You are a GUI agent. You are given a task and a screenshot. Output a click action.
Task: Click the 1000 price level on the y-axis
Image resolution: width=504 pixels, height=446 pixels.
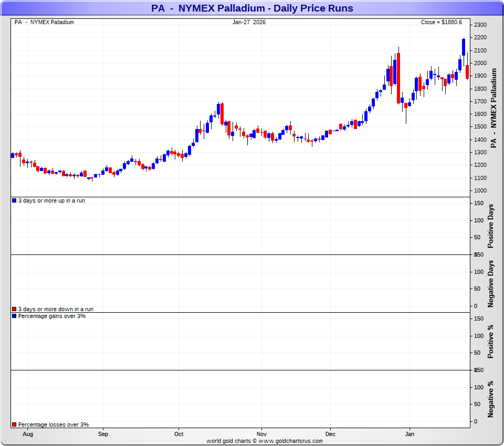click(x=480, y=190)
